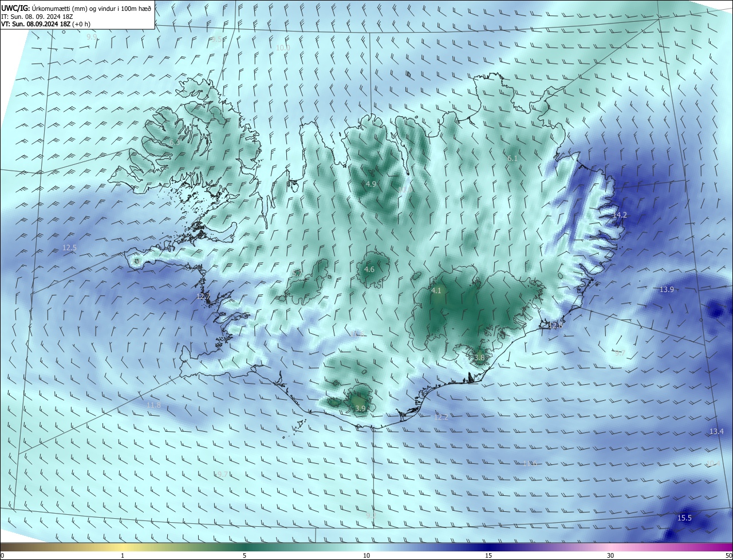Click the '11.8' value label
The image size is (733, 560).
point(154,405)
